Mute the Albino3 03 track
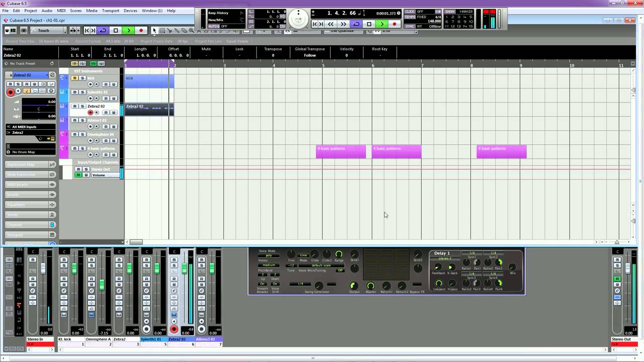Image resolution: width=644 pixels, height=362 pixels. click(x=74, y=120)
